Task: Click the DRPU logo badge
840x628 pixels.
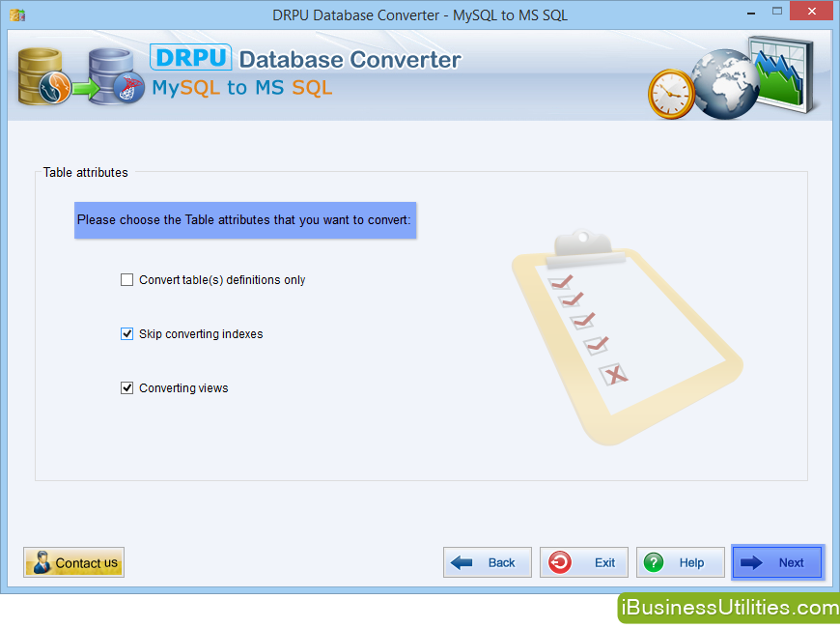Action: 191,57
